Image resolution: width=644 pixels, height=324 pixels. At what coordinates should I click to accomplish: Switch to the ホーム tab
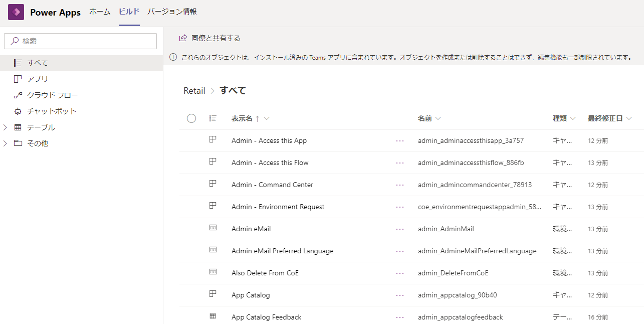point(100,12)
